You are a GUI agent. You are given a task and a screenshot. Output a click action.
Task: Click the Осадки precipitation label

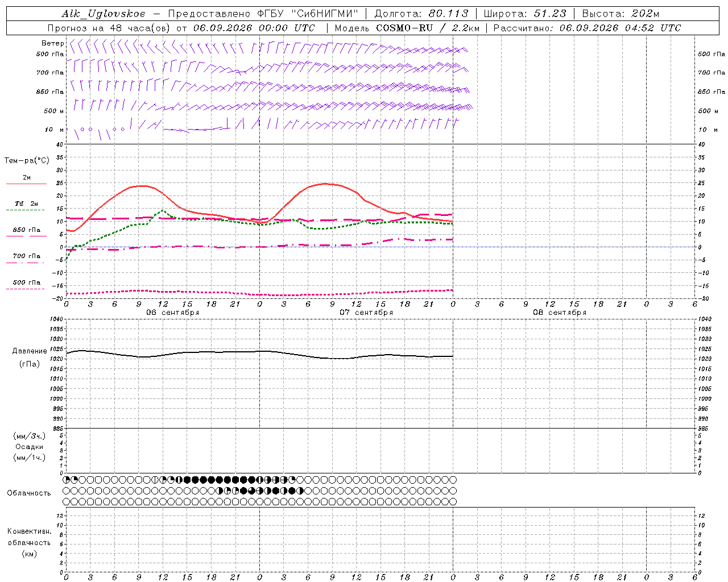coord(30,447)
